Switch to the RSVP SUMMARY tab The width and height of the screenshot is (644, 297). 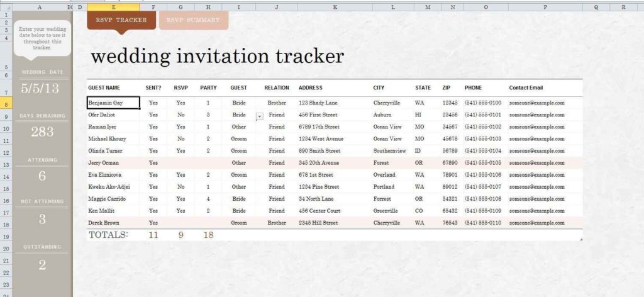(193, 20)
